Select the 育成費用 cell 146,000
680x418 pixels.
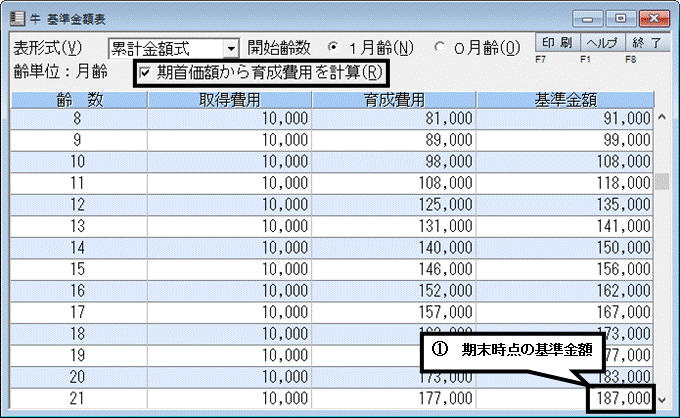point(394,269)
